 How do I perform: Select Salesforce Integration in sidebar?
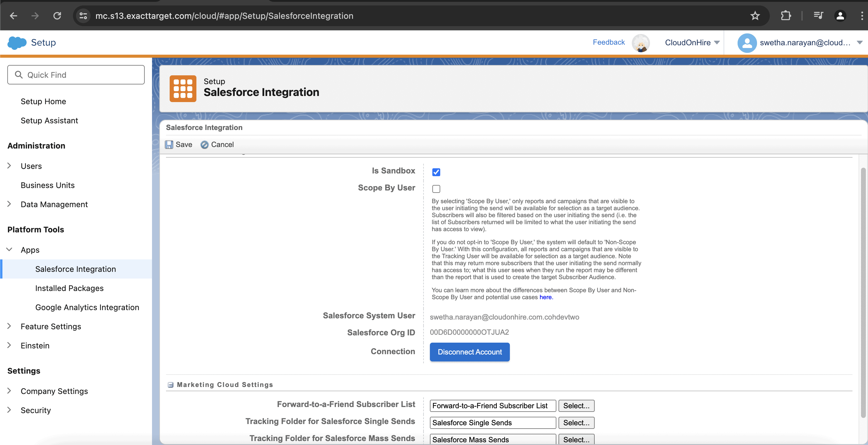point(75,269)
